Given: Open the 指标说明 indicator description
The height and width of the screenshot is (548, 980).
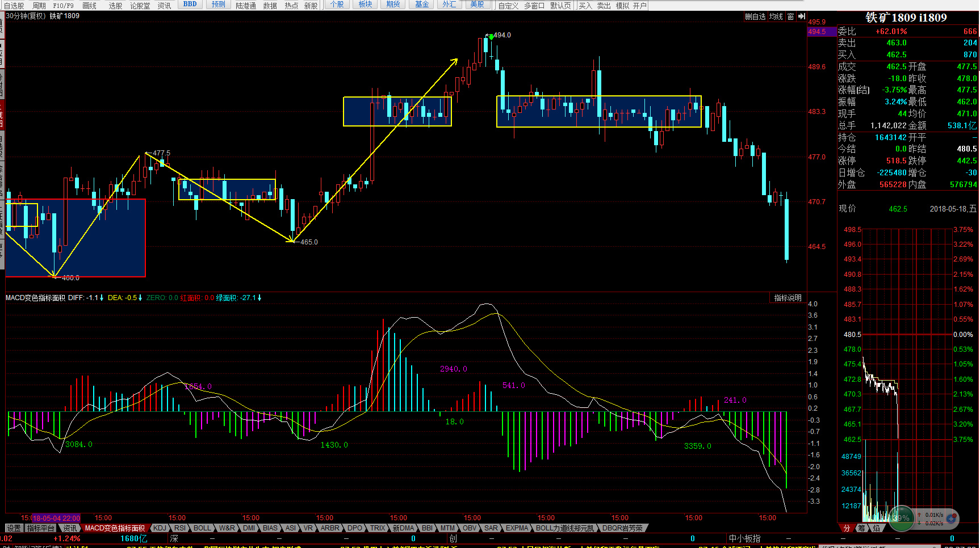Looking at the screenshot, I should [788, 298].
